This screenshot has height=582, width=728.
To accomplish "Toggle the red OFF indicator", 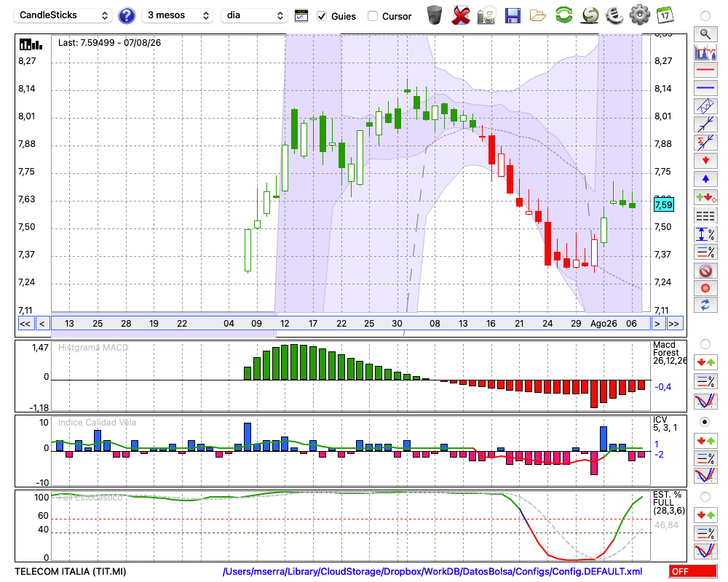I will (693, 571).
